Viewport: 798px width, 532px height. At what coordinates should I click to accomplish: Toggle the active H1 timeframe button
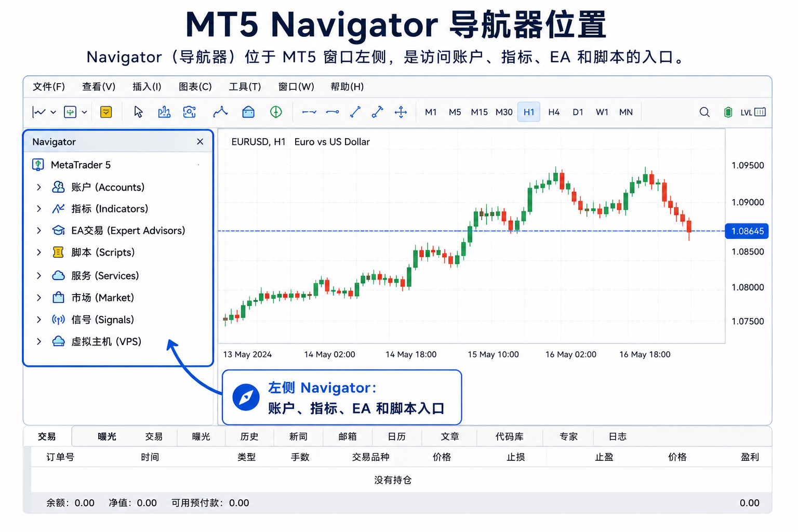coord(529,112)
